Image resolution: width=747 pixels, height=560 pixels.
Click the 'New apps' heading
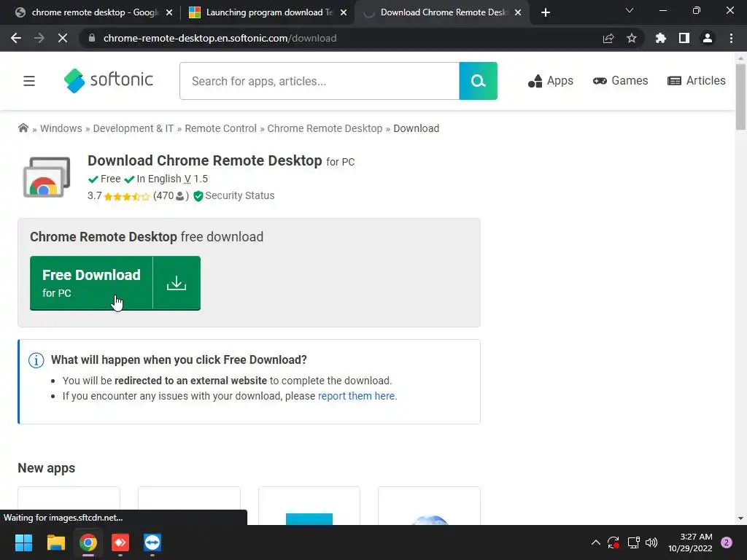tap(46, 469)
